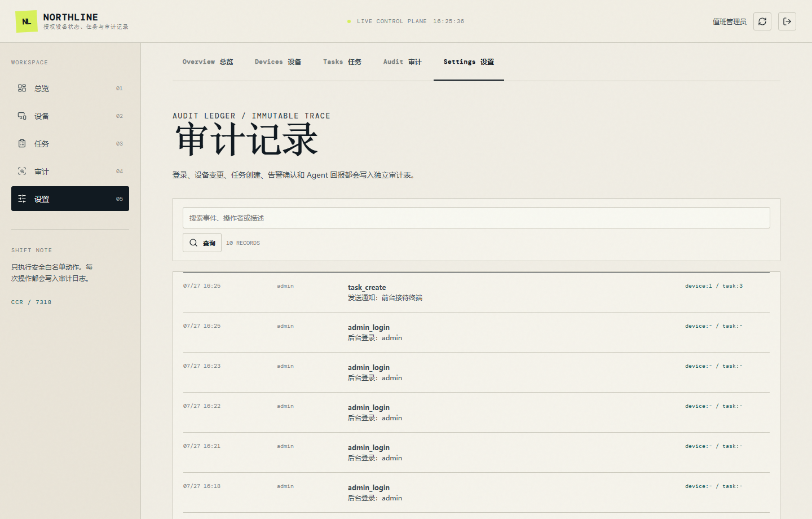Click 发送通知：前台接待终端 description

(385, 298)
